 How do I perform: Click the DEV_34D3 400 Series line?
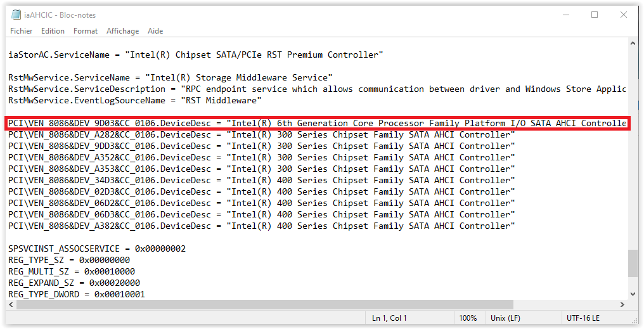point(262,180)
